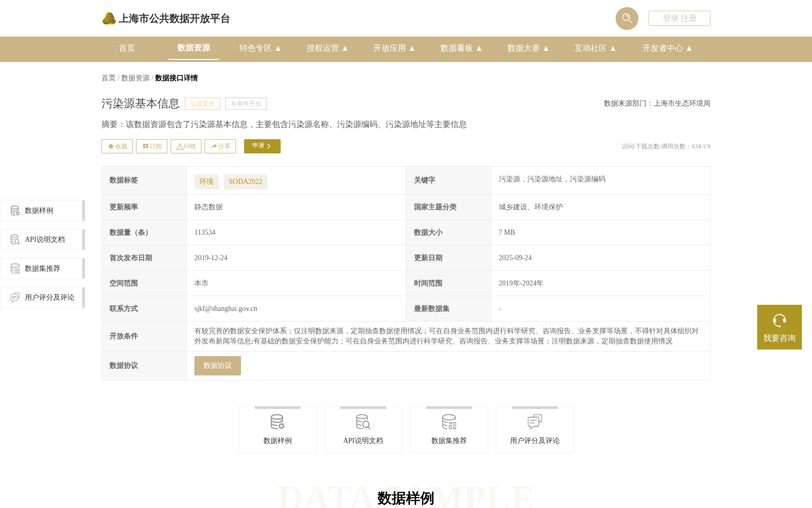This screenshot has width=812, height=508.
Task: Click the visit/download count 634/1/9 text
Action: coord(666,146)
